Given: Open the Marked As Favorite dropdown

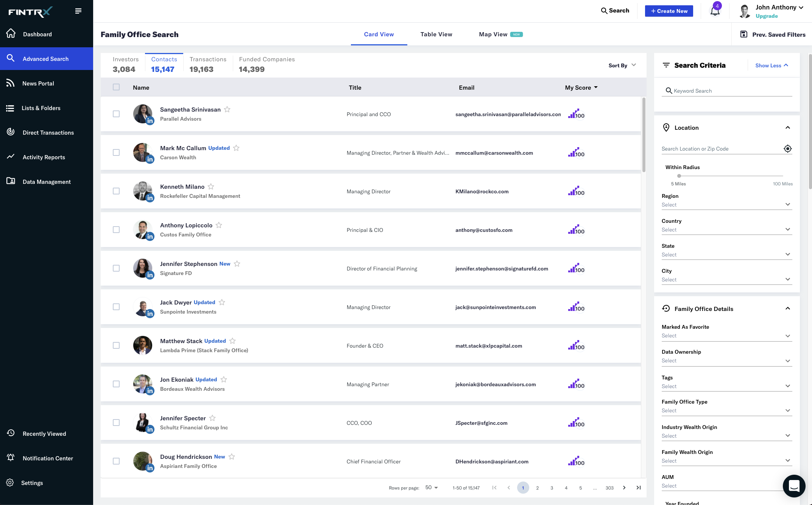Looking at the screenshot, I should coord(726,336).
